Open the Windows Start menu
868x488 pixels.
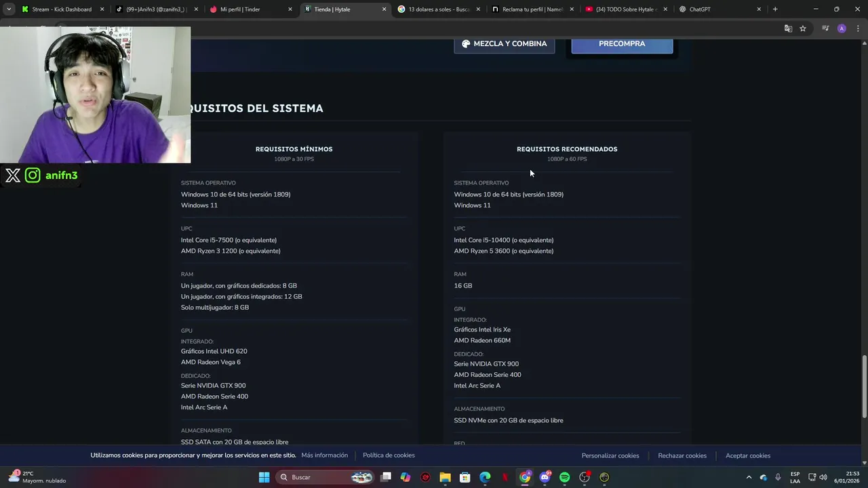click(x=264, y=477)
